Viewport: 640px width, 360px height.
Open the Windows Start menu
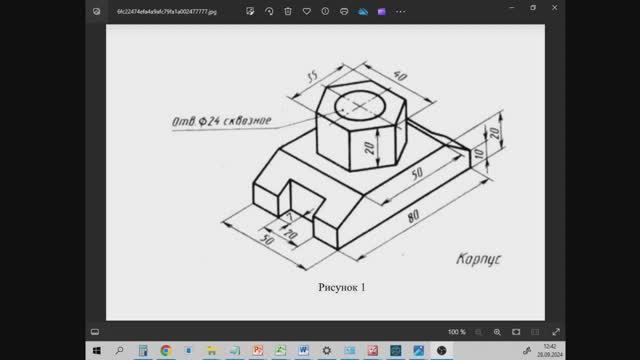pos(97,351)
